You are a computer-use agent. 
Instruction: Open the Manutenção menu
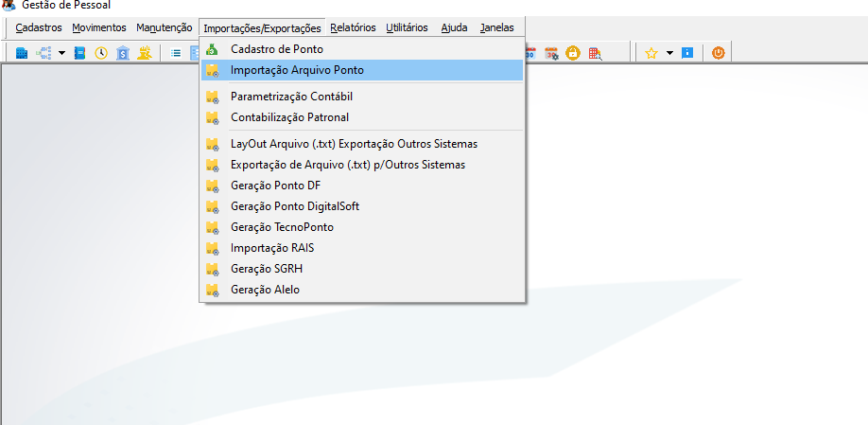[165, 27]
